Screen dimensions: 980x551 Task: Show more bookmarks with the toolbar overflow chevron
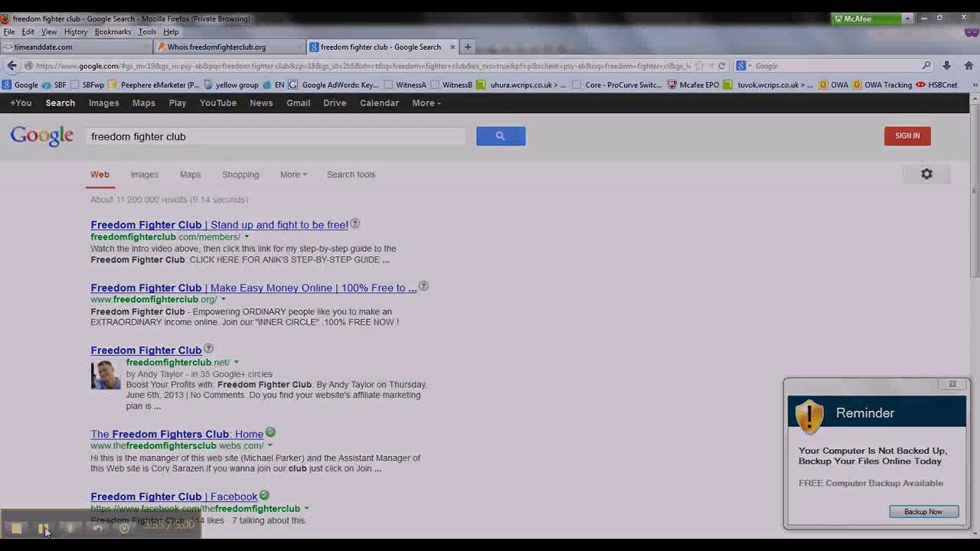(975, 85)
